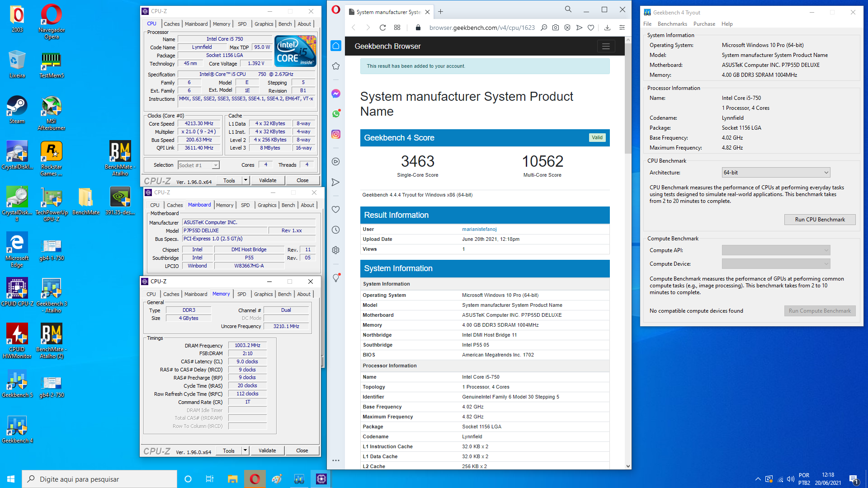The image size is (868, 488).
Task: Open Architecture 64-bit dropdown in Geekbench
Action: coord(776,173)
